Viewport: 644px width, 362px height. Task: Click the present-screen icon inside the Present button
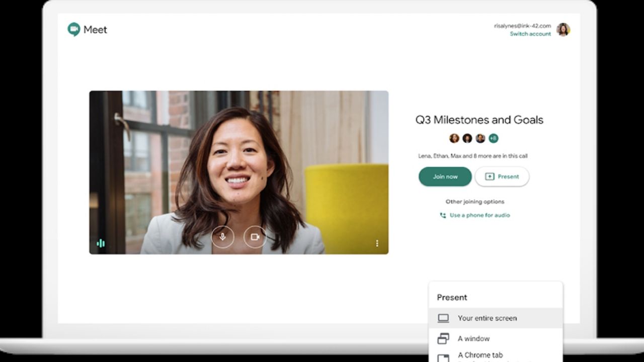pos(489,176)
